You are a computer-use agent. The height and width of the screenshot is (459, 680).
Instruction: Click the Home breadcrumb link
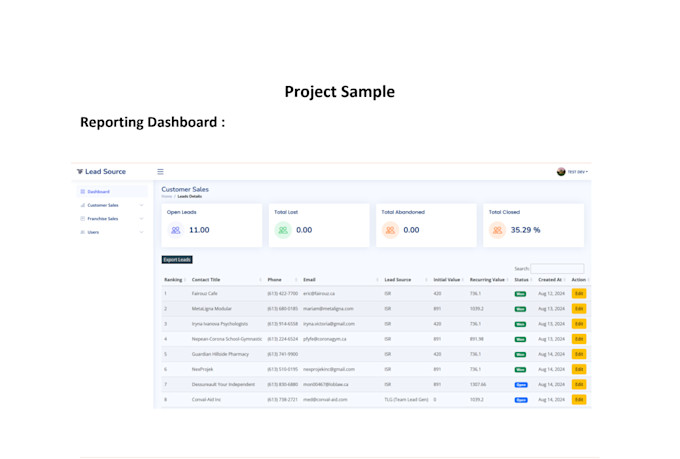click(x=167, y=197)
